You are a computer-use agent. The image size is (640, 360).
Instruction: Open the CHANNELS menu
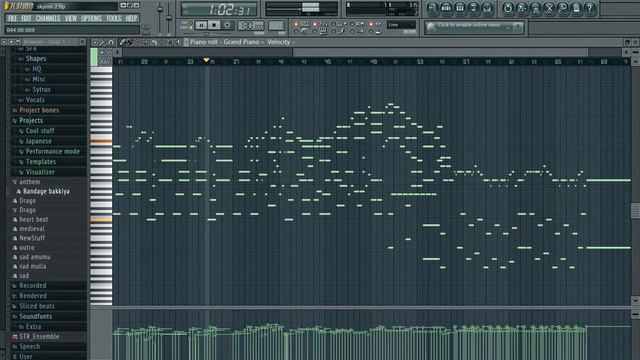point(48,18)
